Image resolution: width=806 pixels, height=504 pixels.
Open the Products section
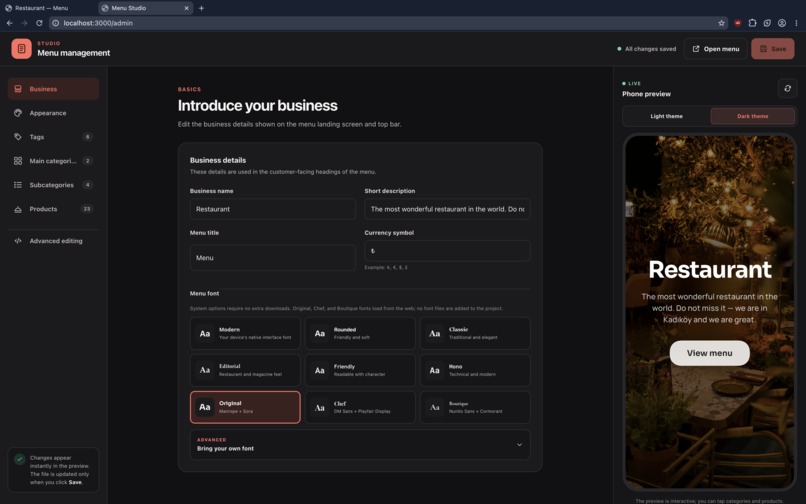tap(53, 209)
